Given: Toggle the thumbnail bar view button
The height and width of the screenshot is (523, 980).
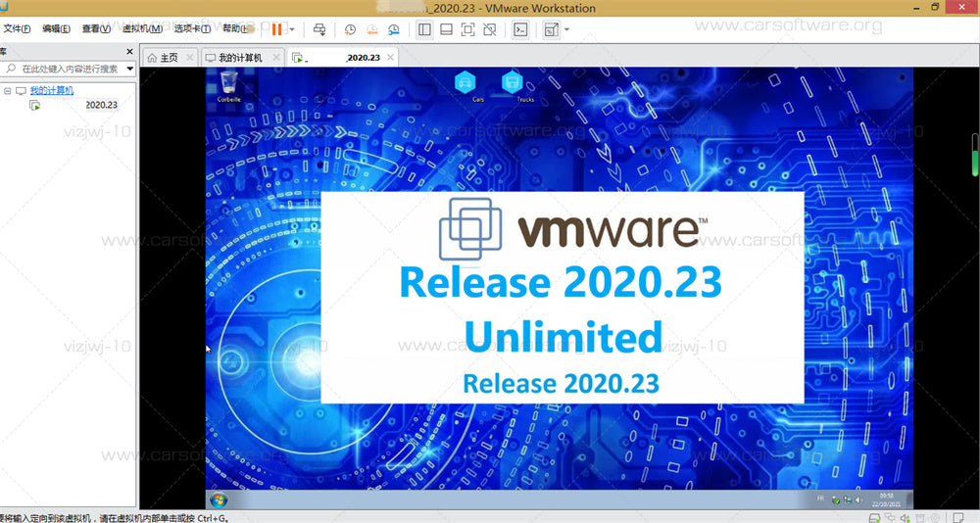Looking at the screenshot, I should 446,29.
